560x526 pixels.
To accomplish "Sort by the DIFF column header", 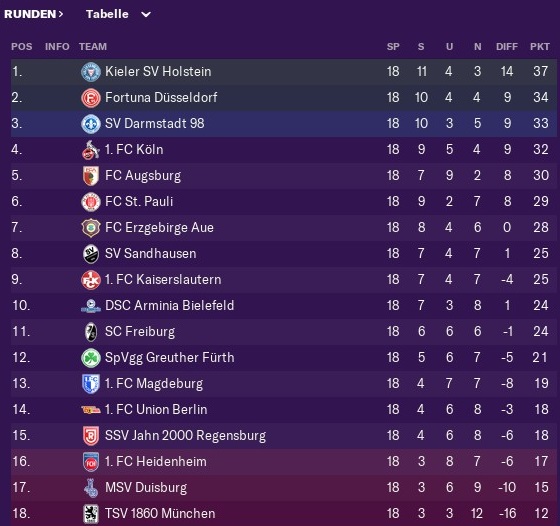I will point(506,47).
